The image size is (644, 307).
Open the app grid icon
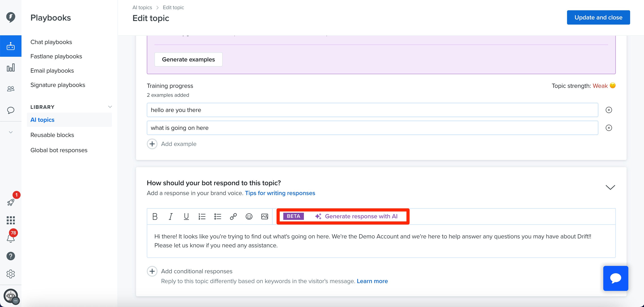point(11,220)
